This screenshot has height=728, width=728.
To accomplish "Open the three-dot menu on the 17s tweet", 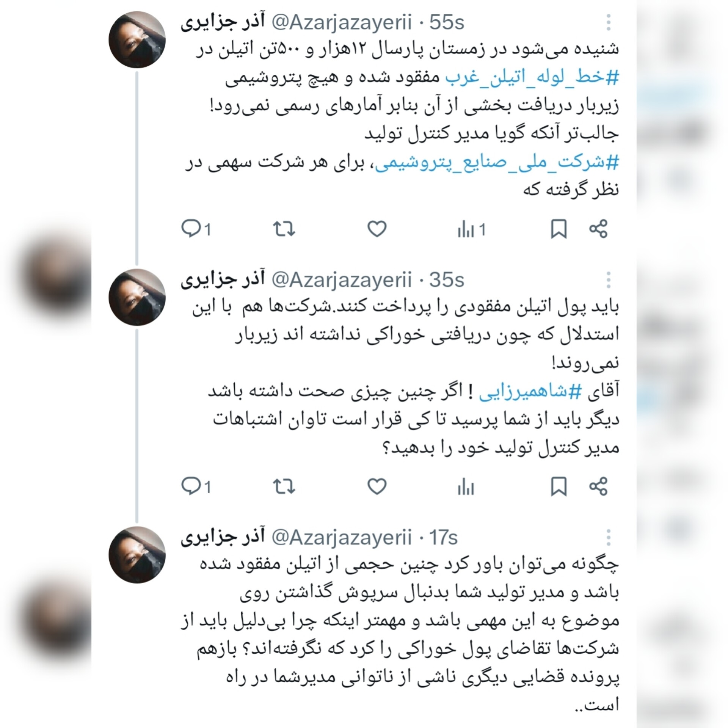I will 609,537.
